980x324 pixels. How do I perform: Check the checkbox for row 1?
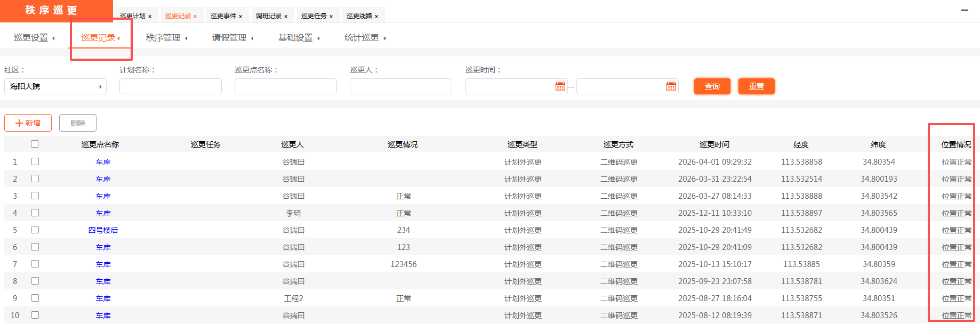tap(35, 161)
